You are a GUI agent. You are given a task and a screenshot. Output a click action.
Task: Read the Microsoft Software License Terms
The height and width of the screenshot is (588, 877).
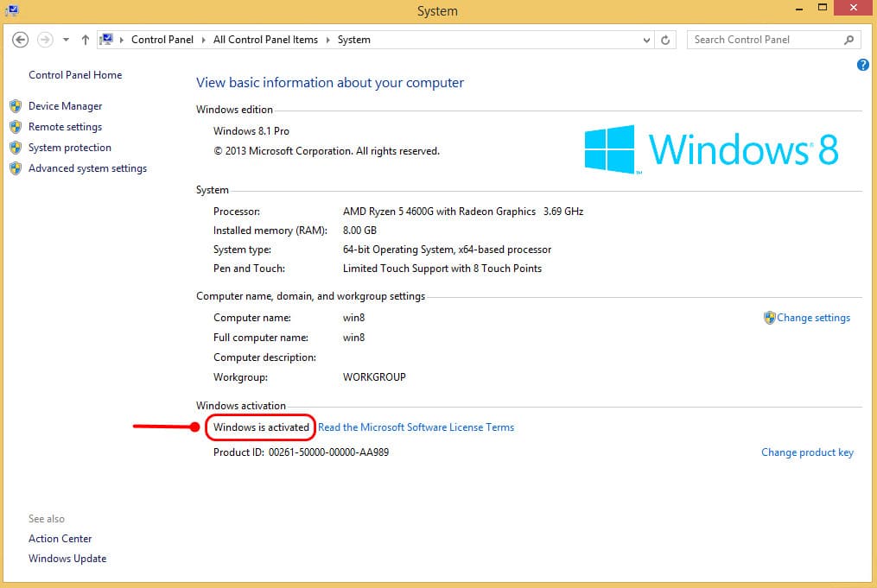tap(416, 427)
